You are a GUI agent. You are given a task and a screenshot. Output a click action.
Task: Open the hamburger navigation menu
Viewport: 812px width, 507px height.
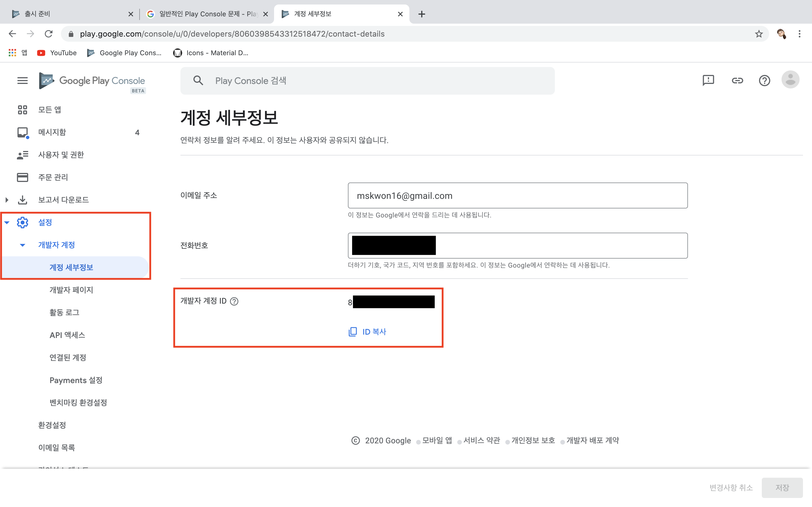23,81
